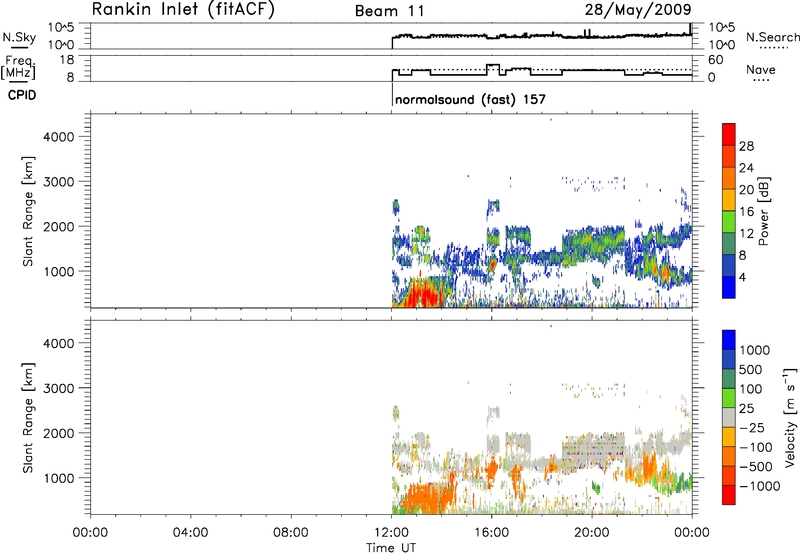
Task: Click the '18' frequency axis value
Action: [x=66, y=60]
